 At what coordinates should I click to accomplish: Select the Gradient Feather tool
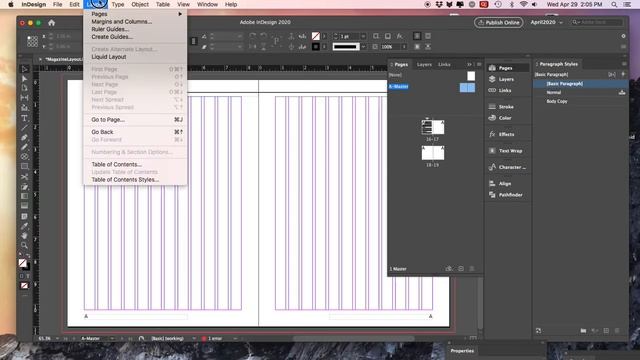click(24, 206)
